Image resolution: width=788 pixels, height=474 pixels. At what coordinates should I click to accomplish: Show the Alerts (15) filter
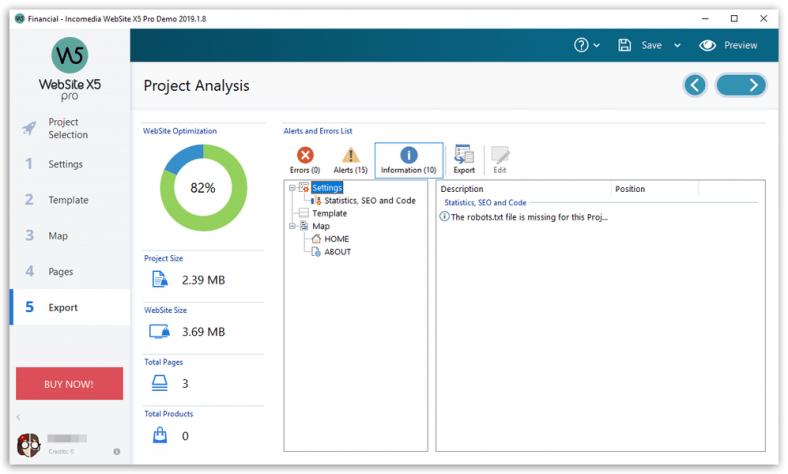350,160
